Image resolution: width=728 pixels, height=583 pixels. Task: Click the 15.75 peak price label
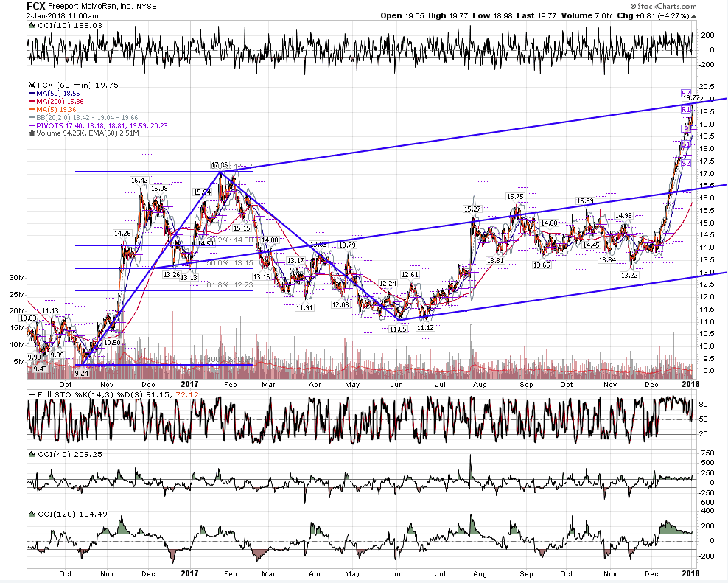(515, 197)
